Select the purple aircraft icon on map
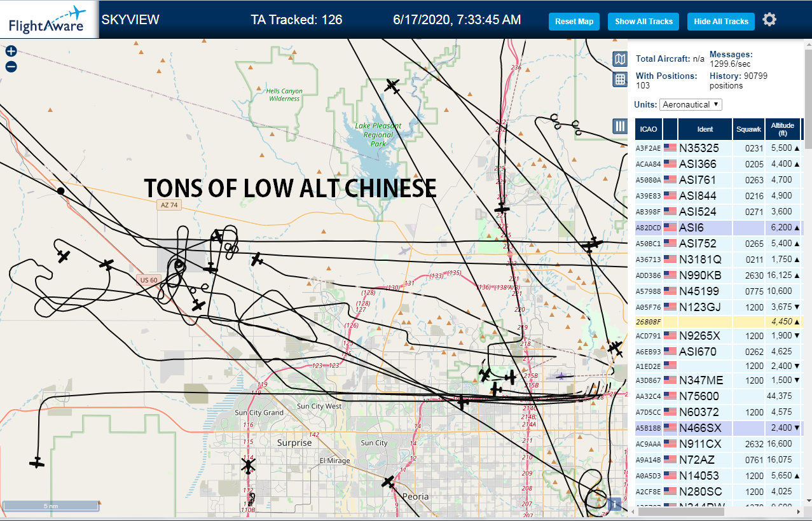 point(561,376)
